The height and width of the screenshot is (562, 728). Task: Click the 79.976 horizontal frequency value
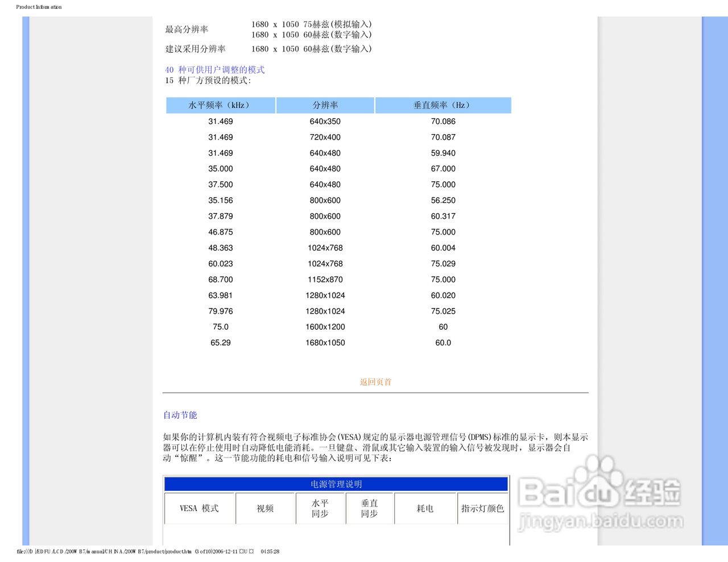point(221,311)
